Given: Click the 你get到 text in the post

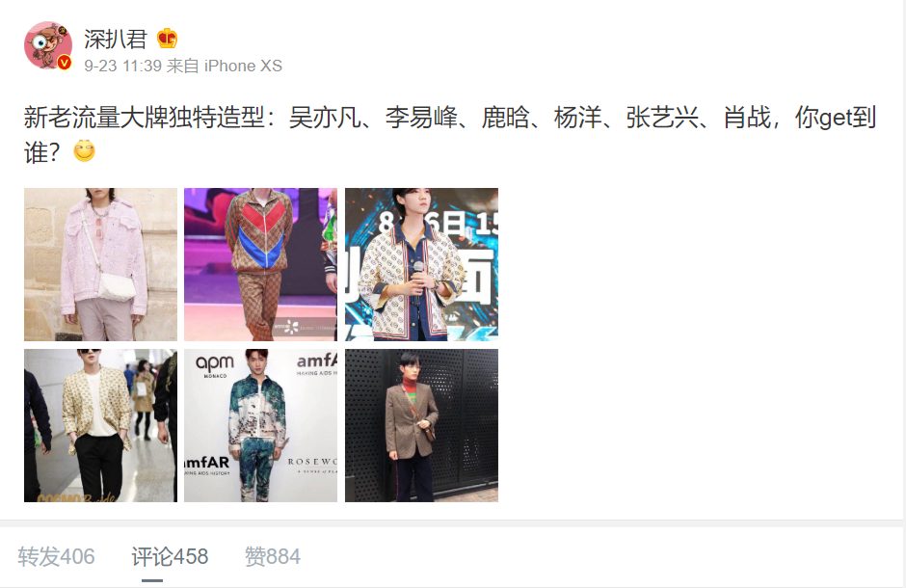Looking at the screenshot, I should (836, 118).
